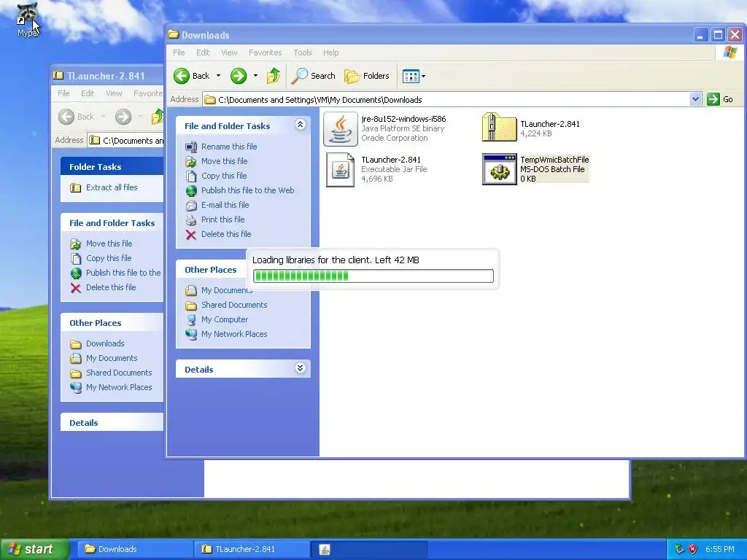Click the Back arrow in Downloads toolbar
Viewport: 747px width, 560px height.
pos(182,76)
